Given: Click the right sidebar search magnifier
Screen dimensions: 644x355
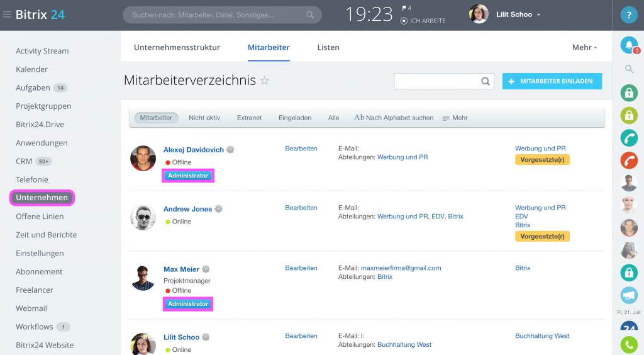Looking at the screenshot, I should 629,69.
